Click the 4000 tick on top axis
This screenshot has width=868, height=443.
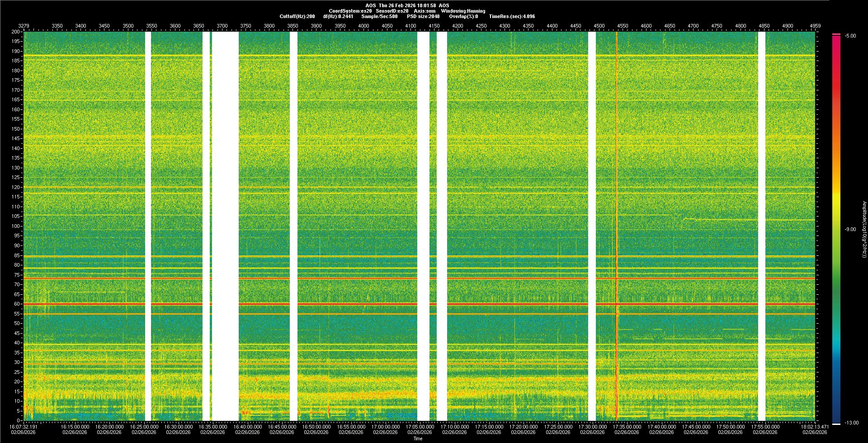[x=363, y=26]
